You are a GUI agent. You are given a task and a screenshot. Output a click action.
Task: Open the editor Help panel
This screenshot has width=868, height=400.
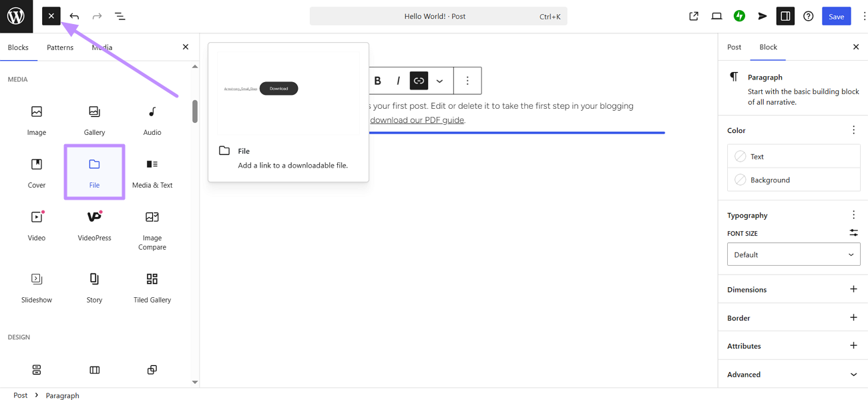[x=808, y=15]
